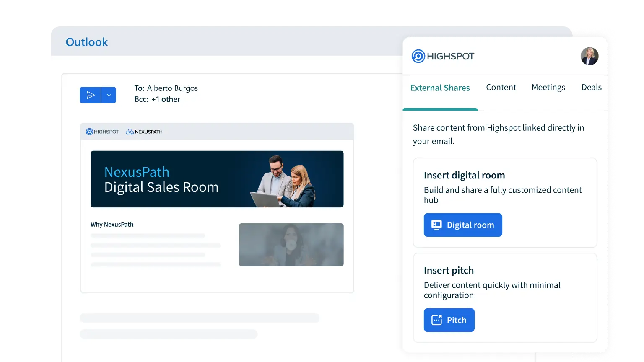Click the NexusPath logo in the email card
Image resolution: width=644 pixels, height=362 pixels.
pos(144,132)
